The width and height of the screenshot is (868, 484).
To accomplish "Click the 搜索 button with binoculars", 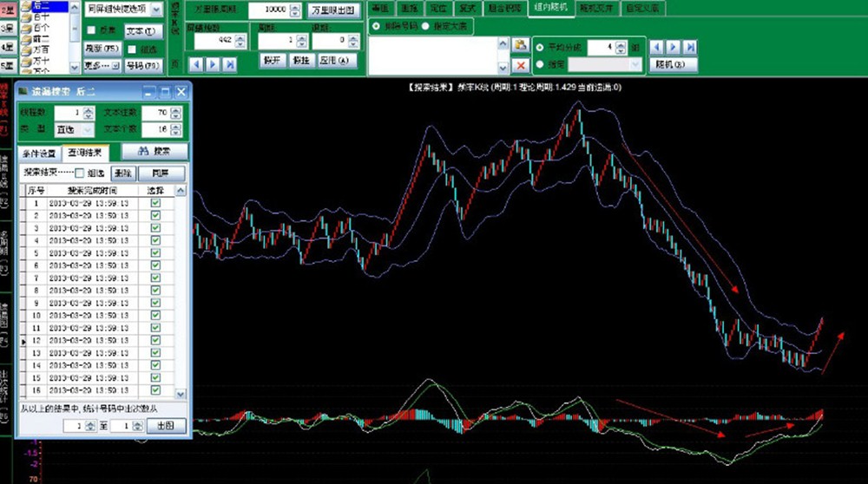I will pyautogui.click(x=154, y=151).
